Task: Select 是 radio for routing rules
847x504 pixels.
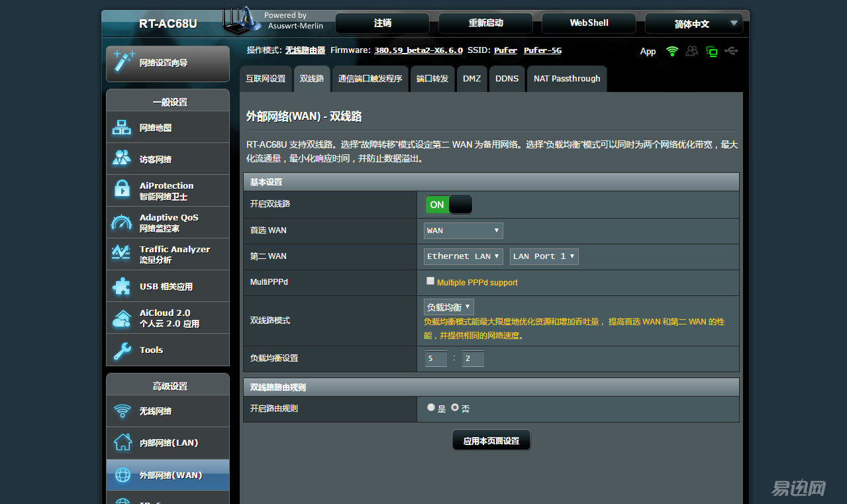Action: tap(431, 407)
